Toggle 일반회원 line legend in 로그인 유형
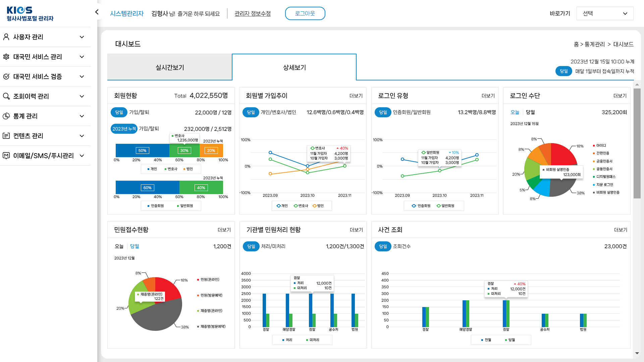This screenshot has height=362, width=644. coord(445,206)
